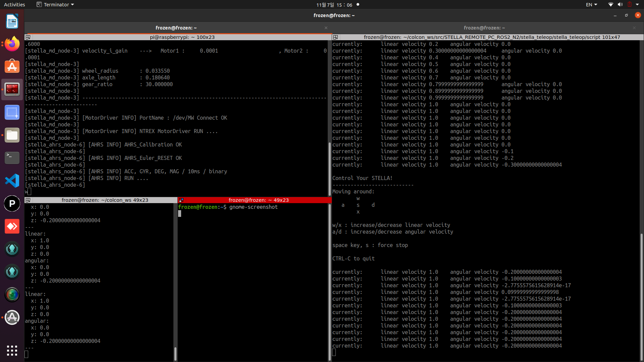Click the teleop pane vertical scrollbar
The height and width of the screenshot is (362, 644).
coord(641,295)
